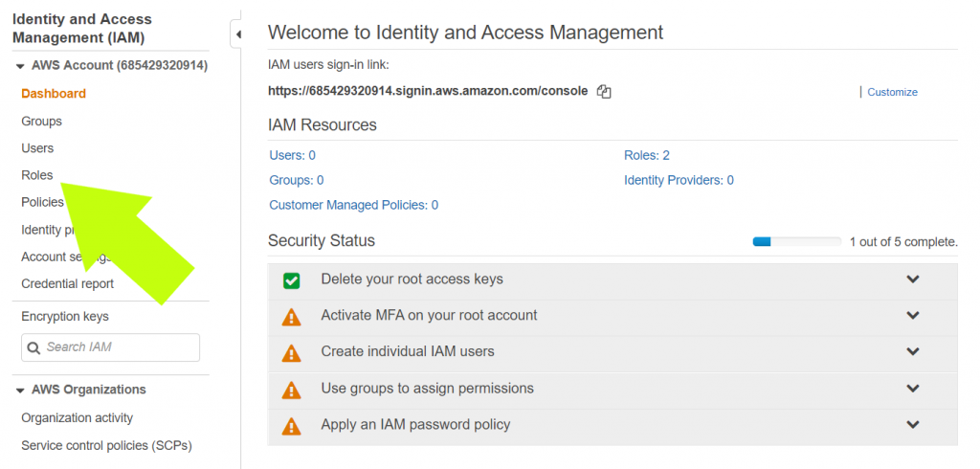Image resolution: width=980 pixels, height=469 pixels.
Task: Click the Activate MFA on your root account label
Action: pyautogui.click(x=429, y=315)
